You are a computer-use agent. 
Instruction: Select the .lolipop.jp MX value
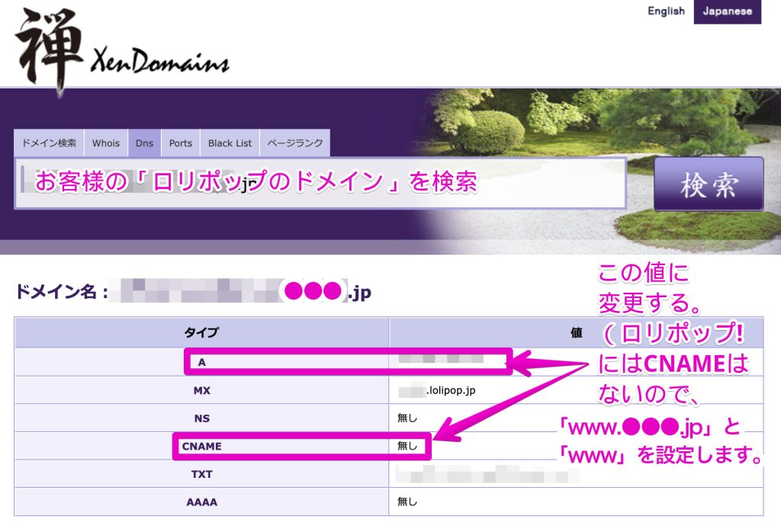437,390
